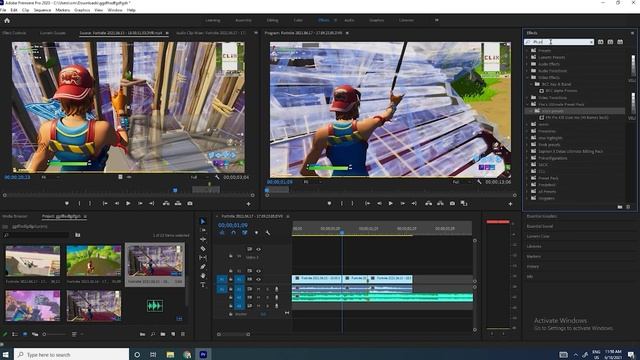Enable voice-over record on A1

pos(277,289)
